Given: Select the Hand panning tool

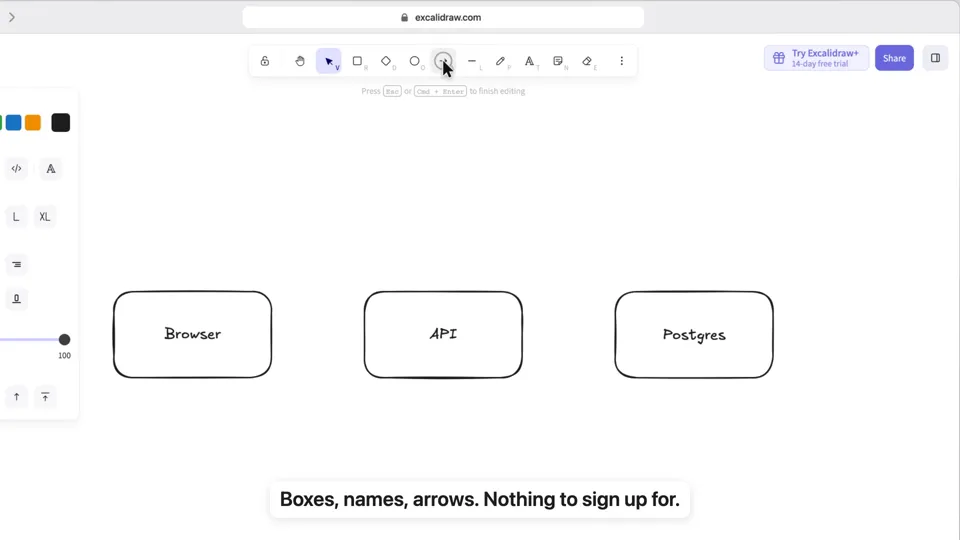Looking at the screenshot, I should point(300,61).
